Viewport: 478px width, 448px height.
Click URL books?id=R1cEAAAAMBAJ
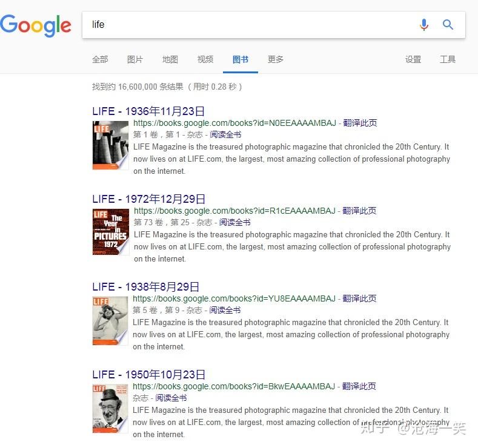[x=234, y=211]
